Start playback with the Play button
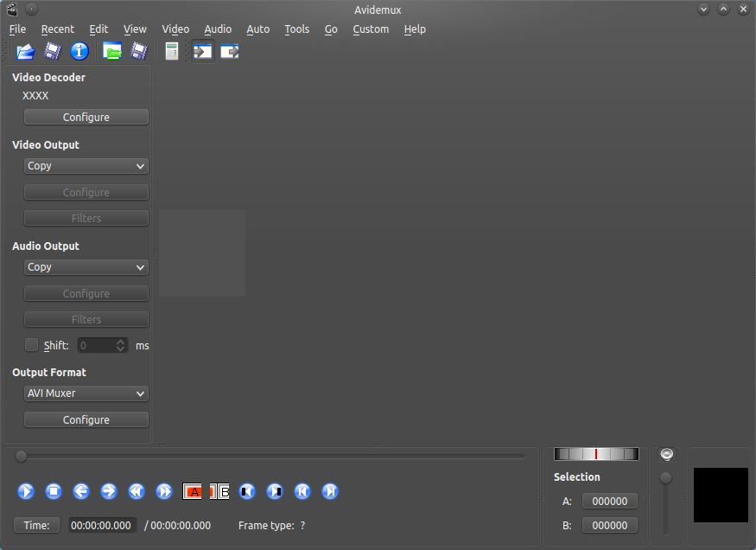756x550 pixels. coord(26,491)
